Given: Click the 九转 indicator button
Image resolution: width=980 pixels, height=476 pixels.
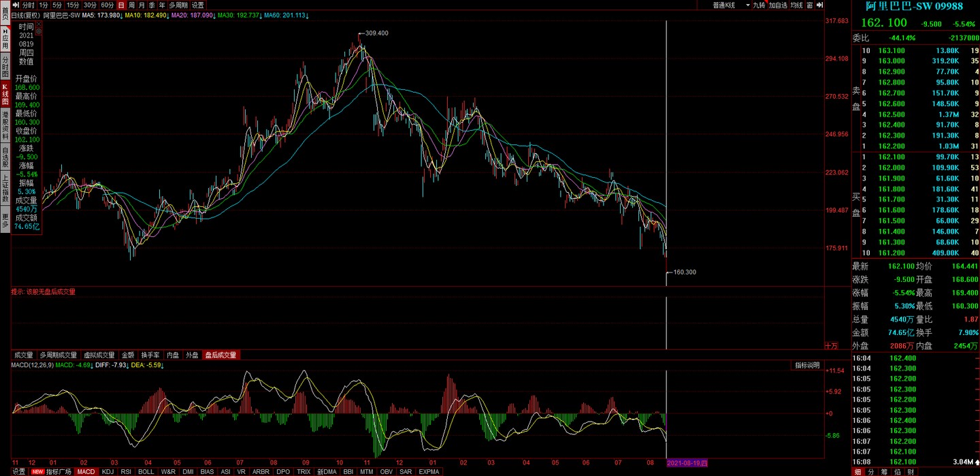Looking at the screenshot, I should pyautogui.click(x=759, y=5).
